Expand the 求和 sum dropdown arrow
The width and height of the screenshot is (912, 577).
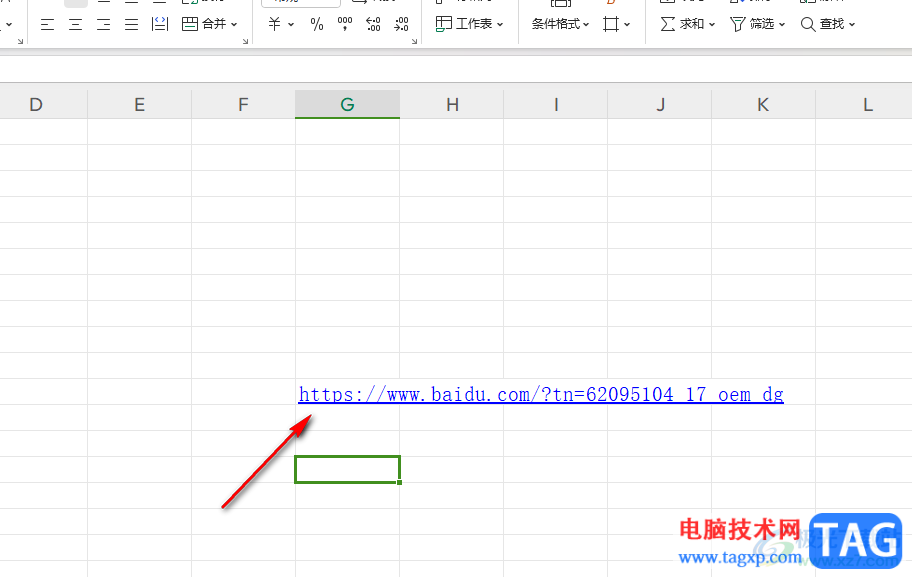(x=712, y=24)
